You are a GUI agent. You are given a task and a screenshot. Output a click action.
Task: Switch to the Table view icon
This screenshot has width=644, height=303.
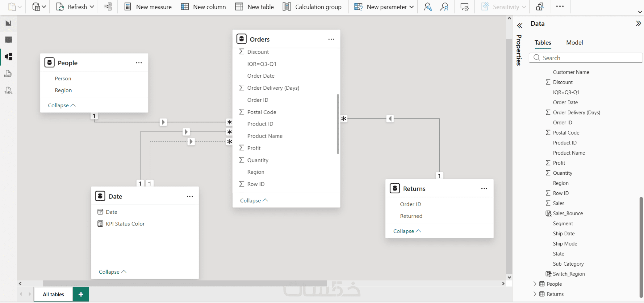point(8,40)
